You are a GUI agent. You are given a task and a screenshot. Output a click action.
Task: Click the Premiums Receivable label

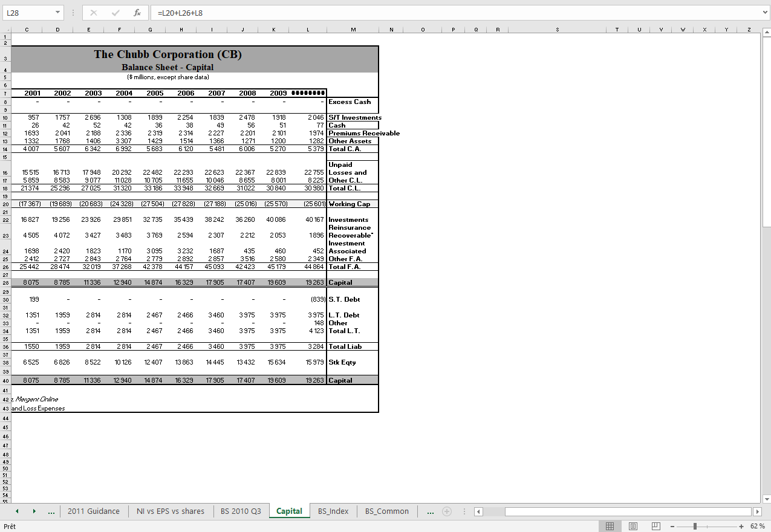click(x=364, y=133)
